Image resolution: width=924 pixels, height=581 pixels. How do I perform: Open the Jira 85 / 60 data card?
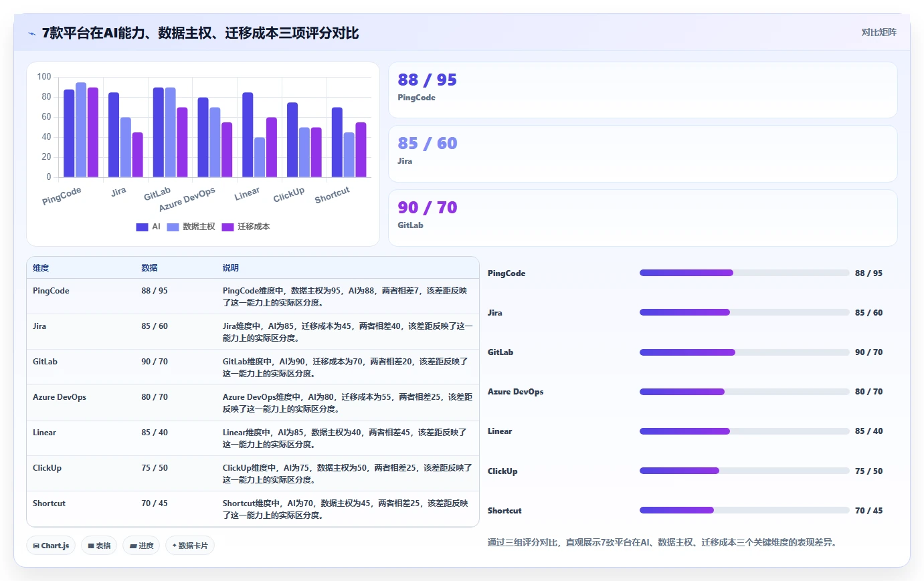point(643,154)
